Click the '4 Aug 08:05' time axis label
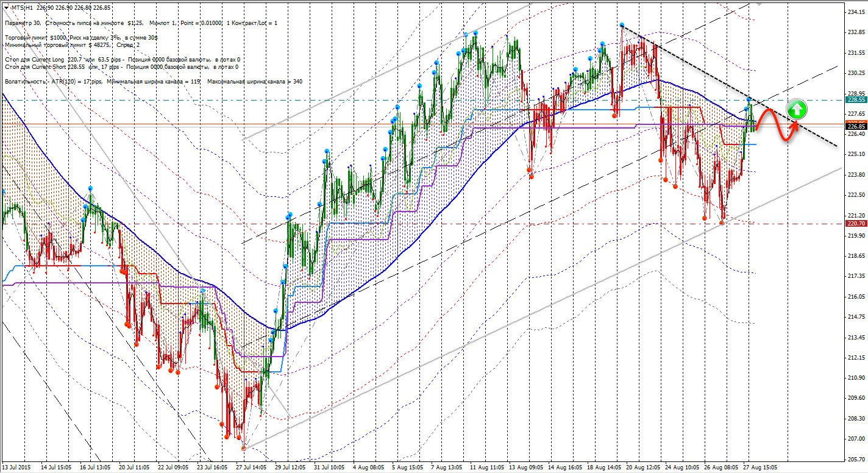This screenshot has width=868, height=473. pyautogui.click(x=369, y=467)
